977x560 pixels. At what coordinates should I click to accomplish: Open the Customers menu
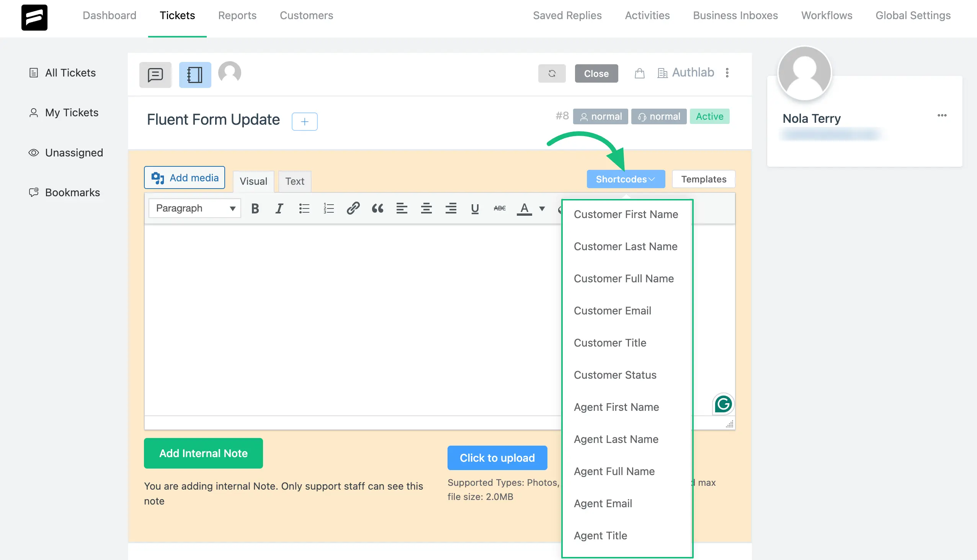click(306, 15)
